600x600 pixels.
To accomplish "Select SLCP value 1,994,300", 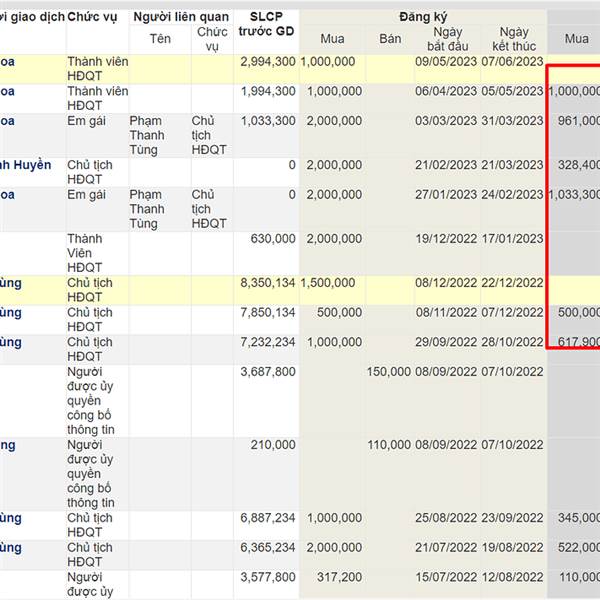I will 268,91.
